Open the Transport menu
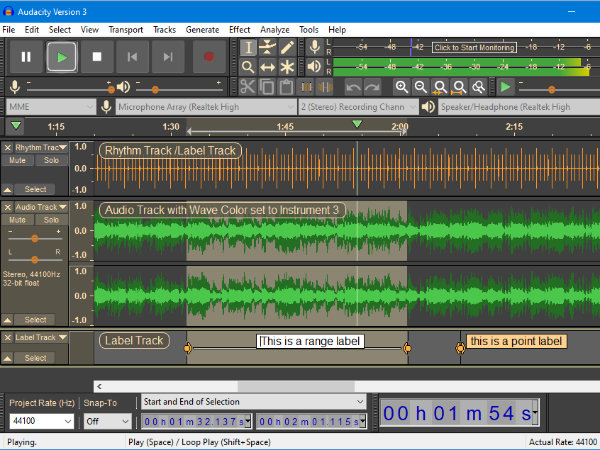The width and height of the screenshot is (600, 450). (x=126, y=29)
